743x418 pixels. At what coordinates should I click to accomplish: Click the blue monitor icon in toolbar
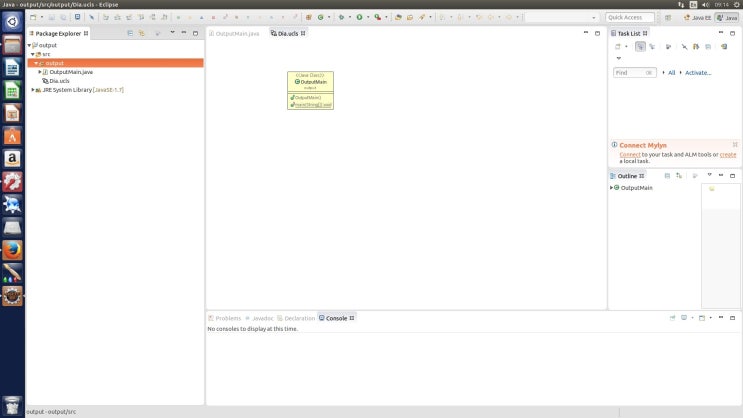coord(77,17)
